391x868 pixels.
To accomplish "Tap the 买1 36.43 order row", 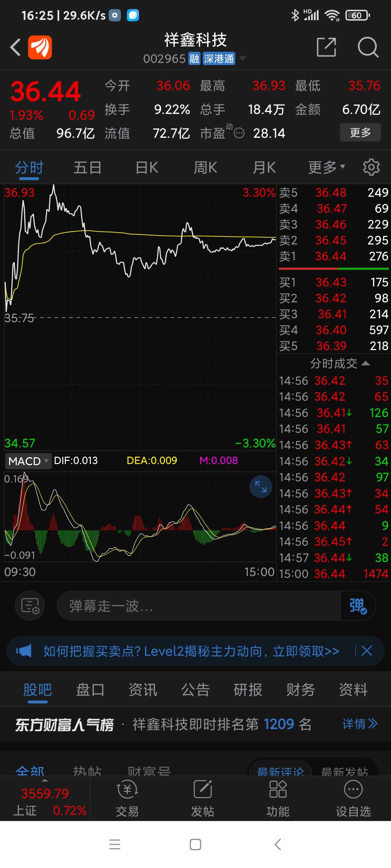I will pyautogui.click(x=333, y=282).
